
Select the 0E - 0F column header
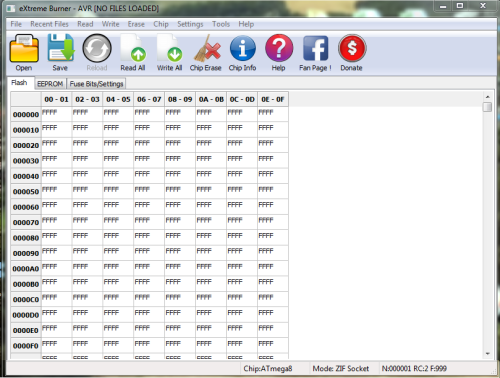point(273,99)
